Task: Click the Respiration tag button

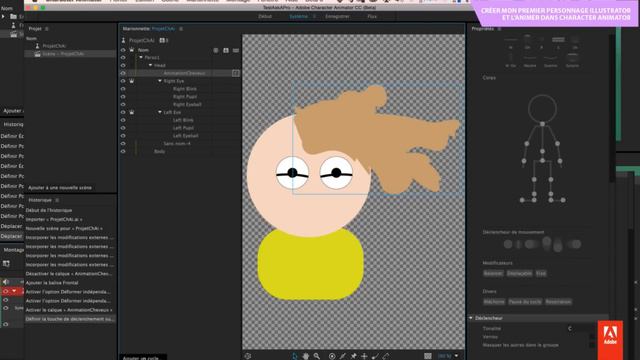Action: pyautogui.click(x=558, y=302)
